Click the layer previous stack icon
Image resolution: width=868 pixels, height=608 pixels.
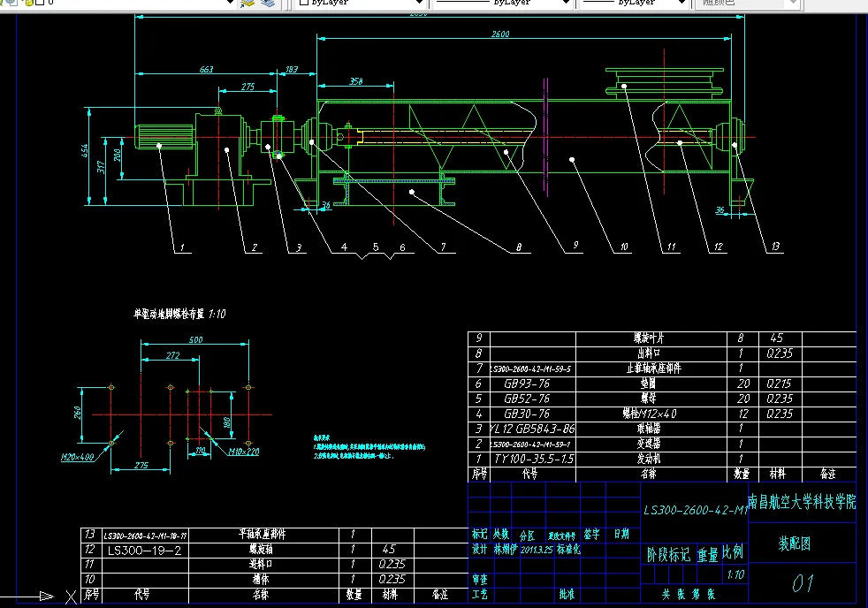tap(268, 3)
